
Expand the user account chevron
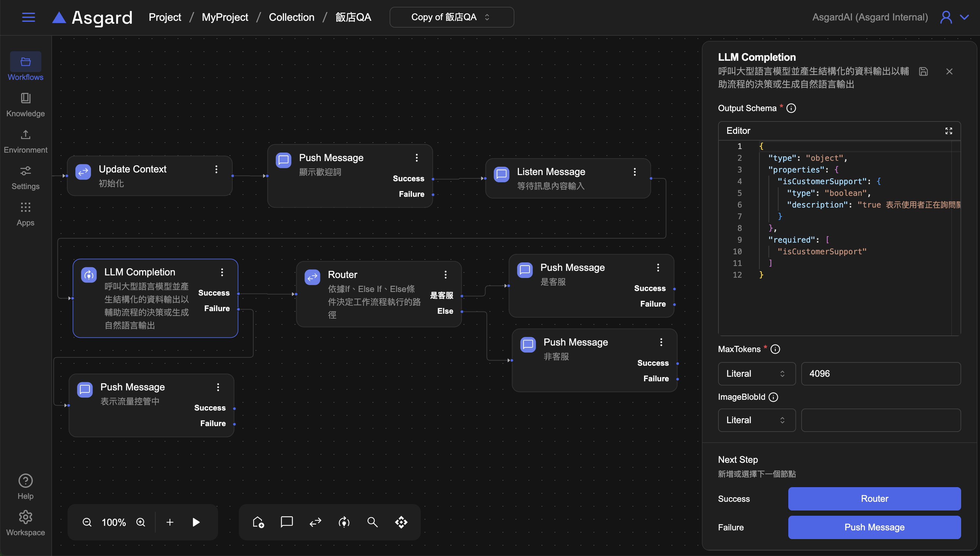point(964,17)
